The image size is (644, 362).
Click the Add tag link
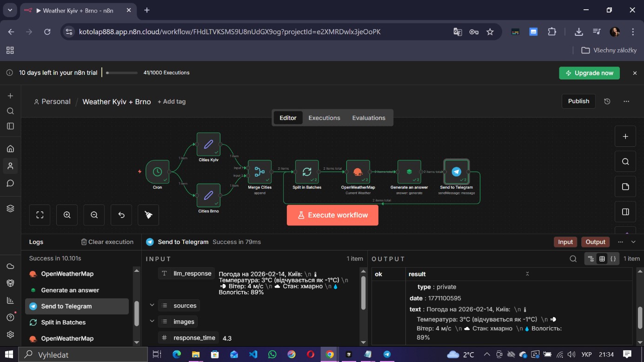172,101
